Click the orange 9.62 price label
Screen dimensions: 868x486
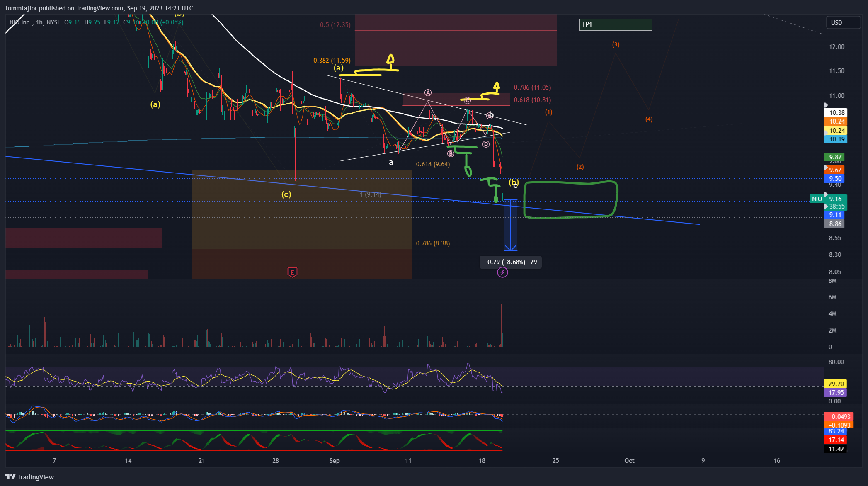834,170
